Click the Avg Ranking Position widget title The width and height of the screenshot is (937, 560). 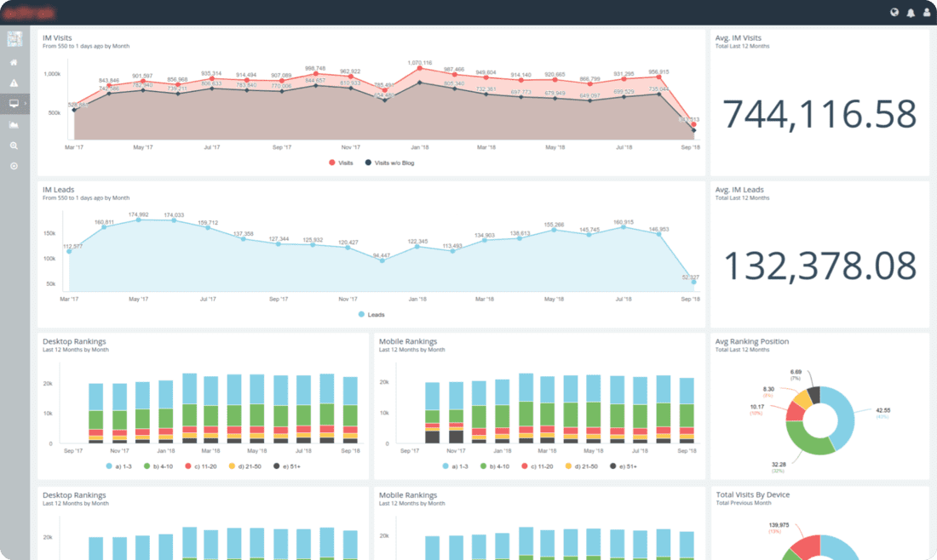752,341
